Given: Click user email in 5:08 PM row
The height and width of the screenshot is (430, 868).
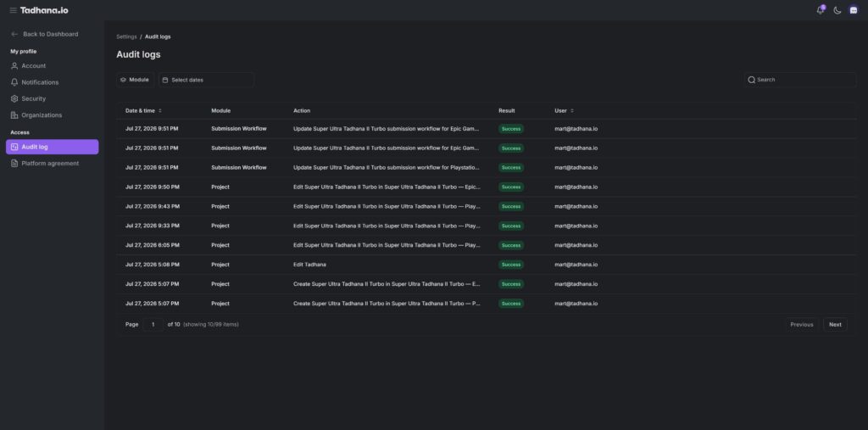Looking at the screenshot, I should pos(576,265).
